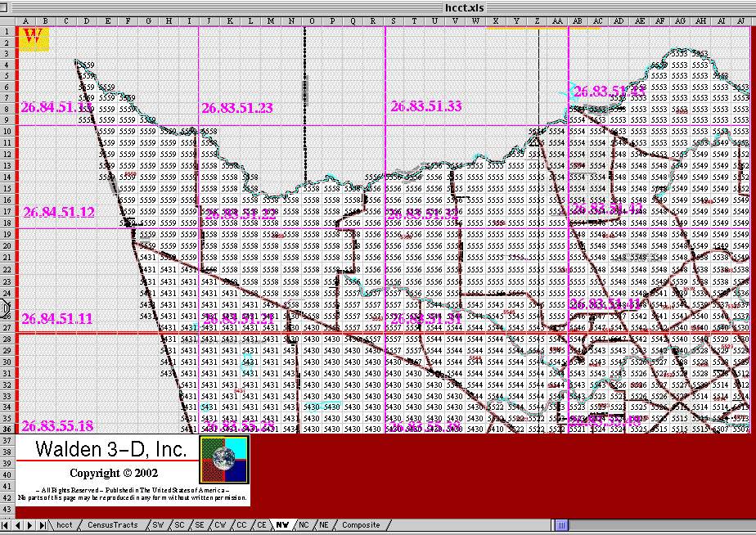Select column A header
This screenshot has width=756, height=535.
25,20
